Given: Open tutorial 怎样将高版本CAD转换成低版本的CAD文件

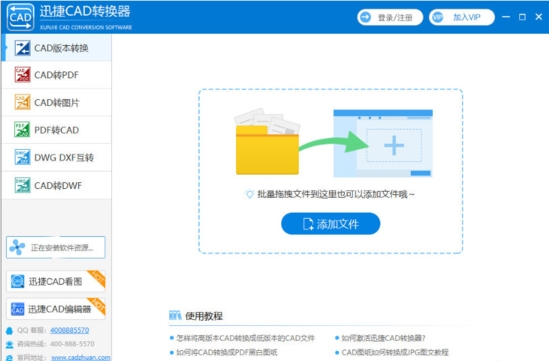Looking at the screenshot, I should [245, 338].
